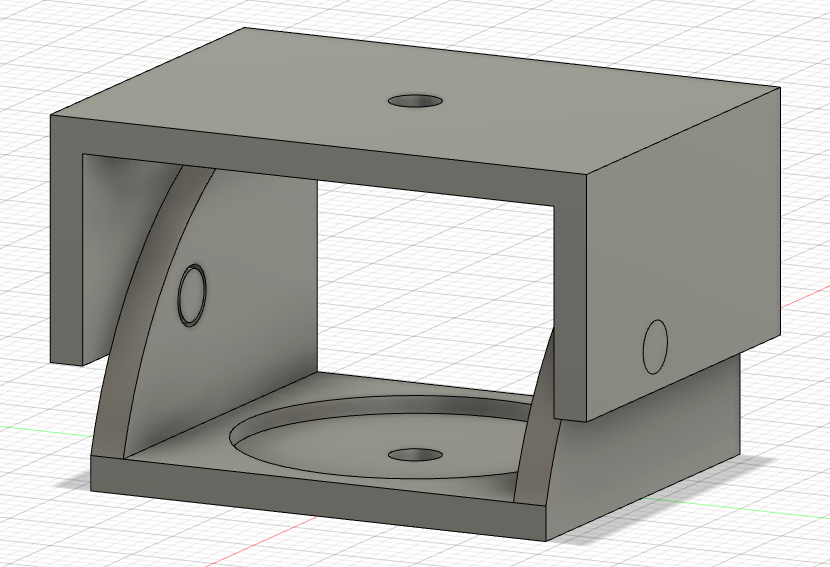Select the hole on the top face
This screenshot has width=830, height=567.
pos(415,101)
